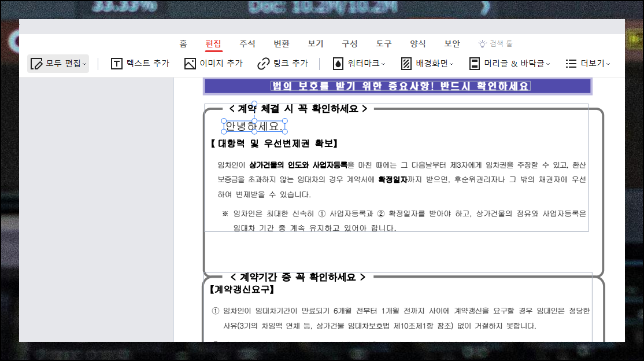Screen dimensions: 644x361
Task: Open the 구성 tab
Action: coord(350,43)
